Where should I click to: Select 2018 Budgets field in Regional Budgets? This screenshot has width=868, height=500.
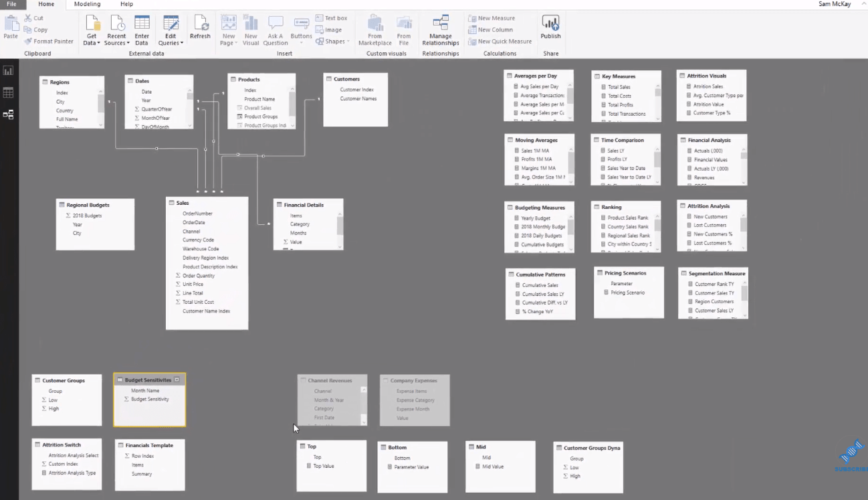pos(87,216)
